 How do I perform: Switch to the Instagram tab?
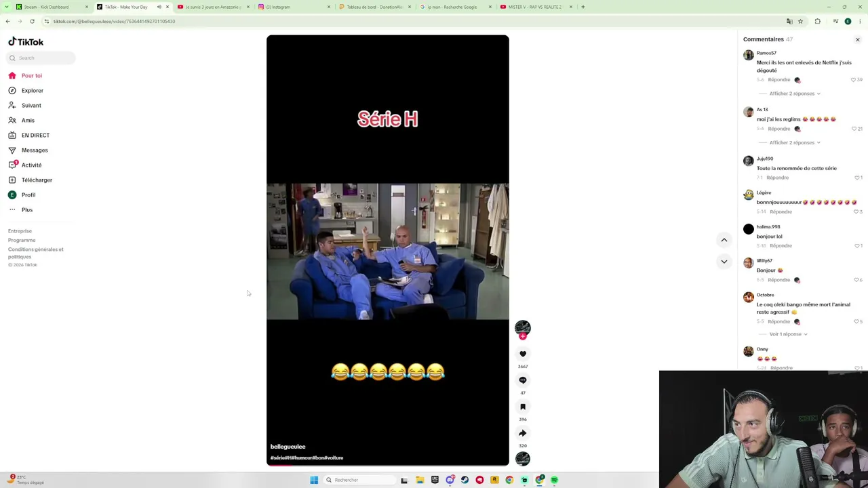(x=294, y=7)
